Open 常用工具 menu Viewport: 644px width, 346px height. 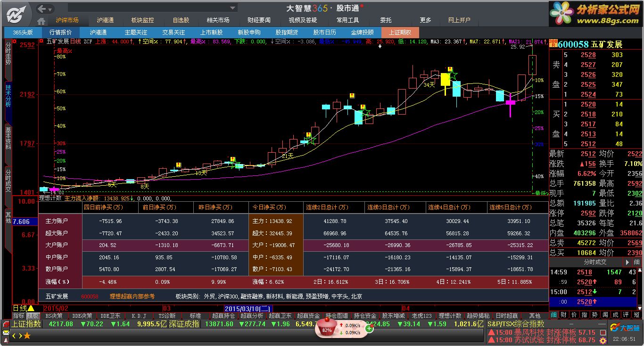click(347, 20)
